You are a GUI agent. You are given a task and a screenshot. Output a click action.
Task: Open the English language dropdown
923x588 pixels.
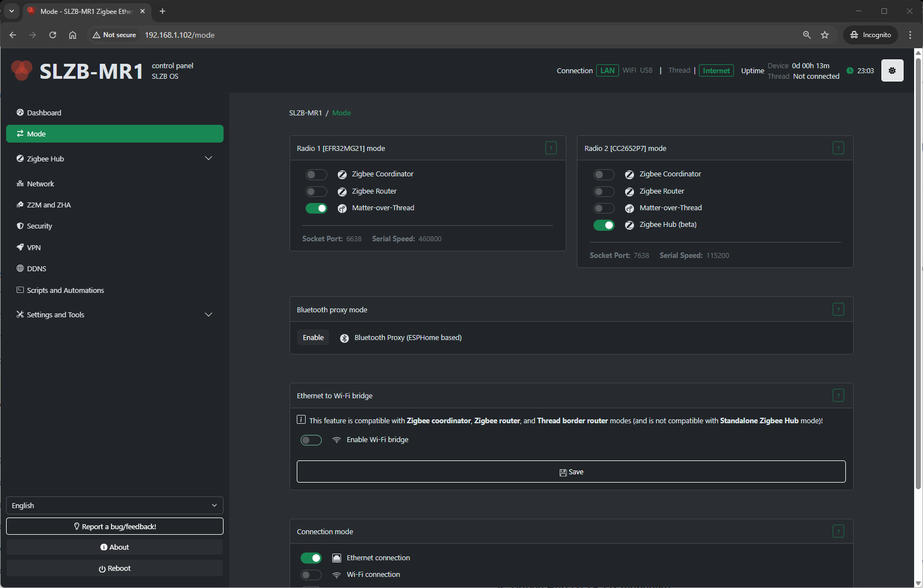[x=114, y=505]
